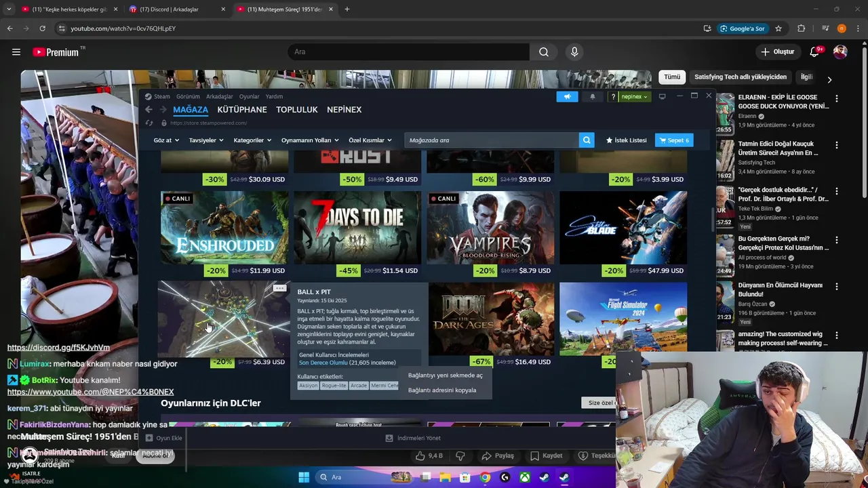868x488 pixels.
Task: Click İndirmeleri Yönet in Steam
Action: pyautogui.click(x=413, y=438)
